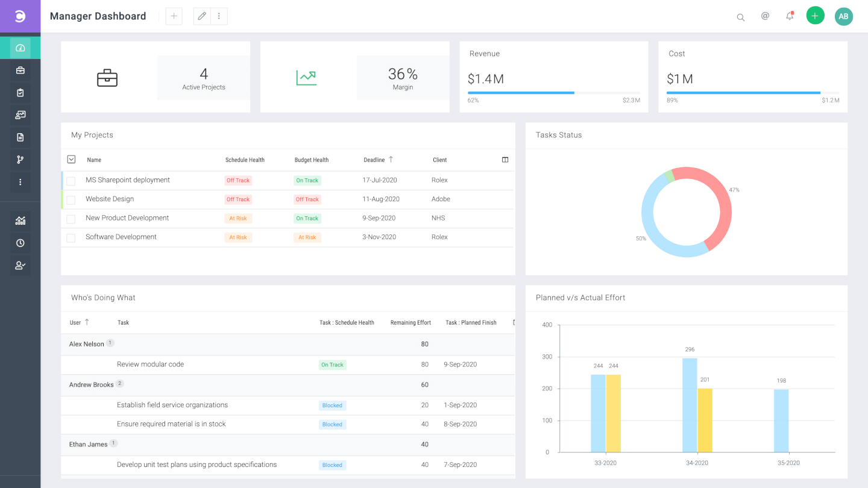The image size is (868, 488).
Task: Click Blocked badge for Ensure required material task
Action: pos(332,424)
